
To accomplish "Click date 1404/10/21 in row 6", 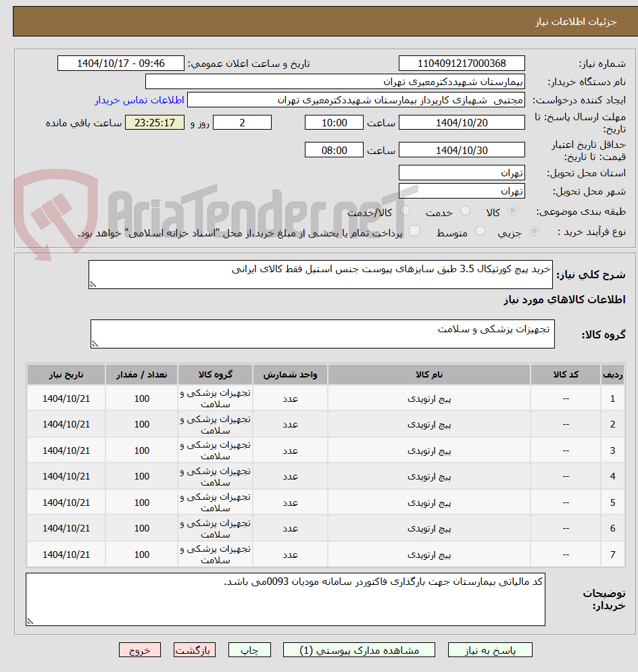I will click(x=66, y=528).
